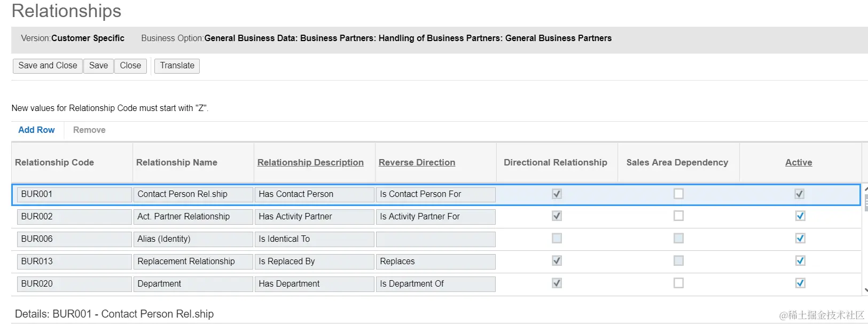This screenshot has height=324, width=868.
Task: Open the Translate function
Action: (x=177, y=66)
